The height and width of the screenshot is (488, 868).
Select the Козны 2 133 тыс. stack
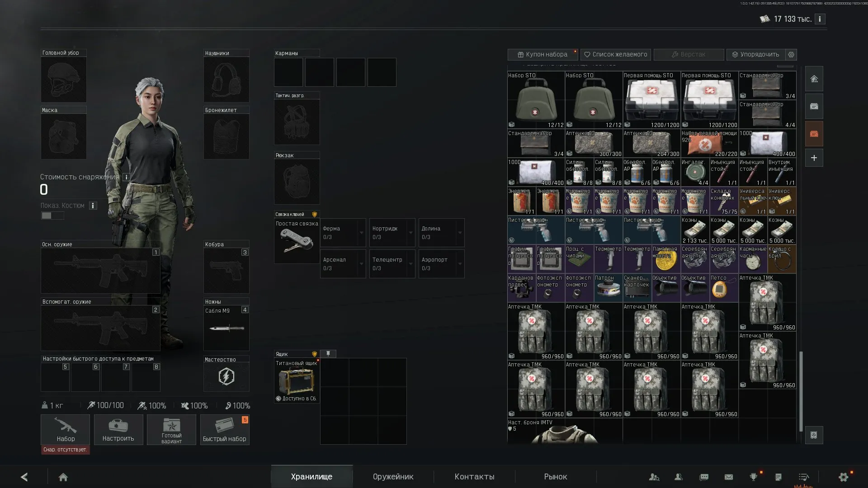click(x=695, y=230)
